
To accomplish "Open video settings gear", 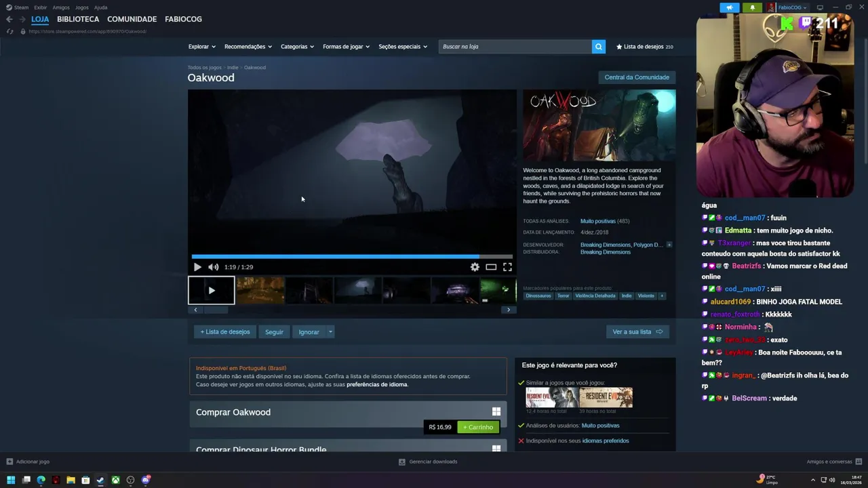I will [x=475, y=267].
